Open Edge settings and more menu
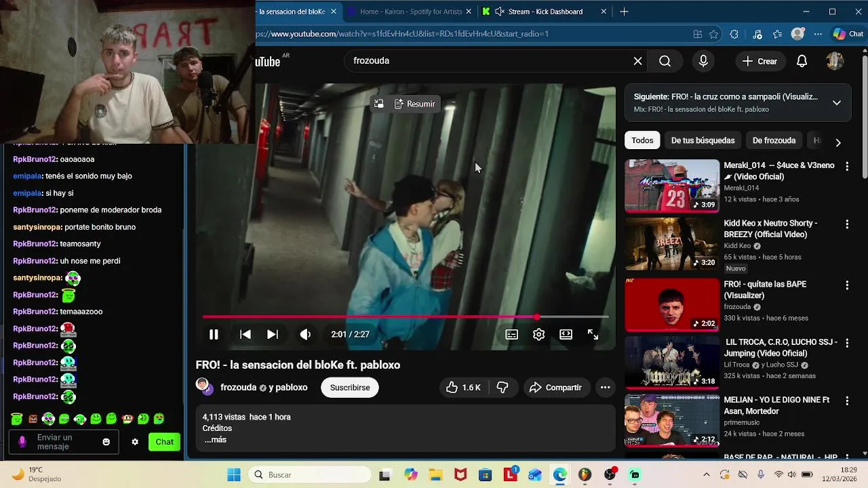Image resolution: width=868 pixels, height=488 pixels. tap(818, 34)
